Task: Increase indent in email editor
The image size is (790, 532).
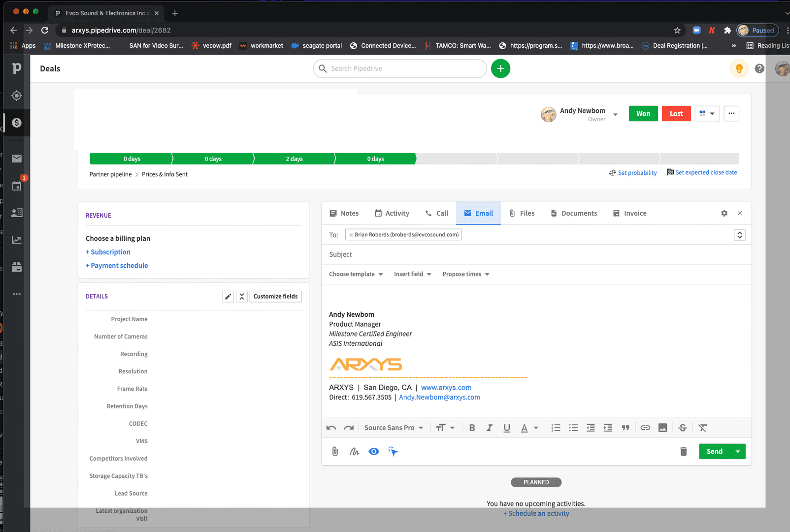Action: coord(608,428)
